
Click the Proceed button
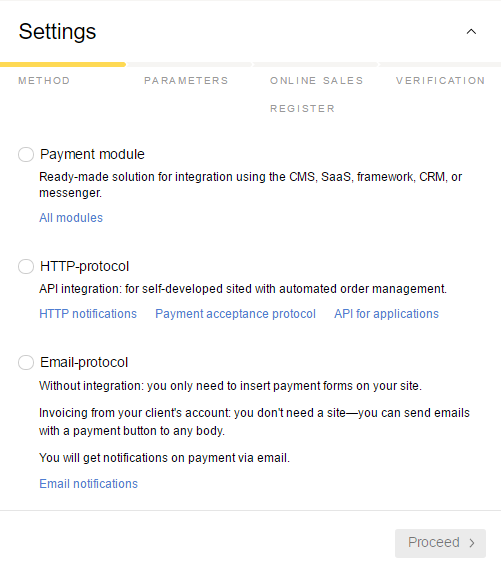click(440, 543)
